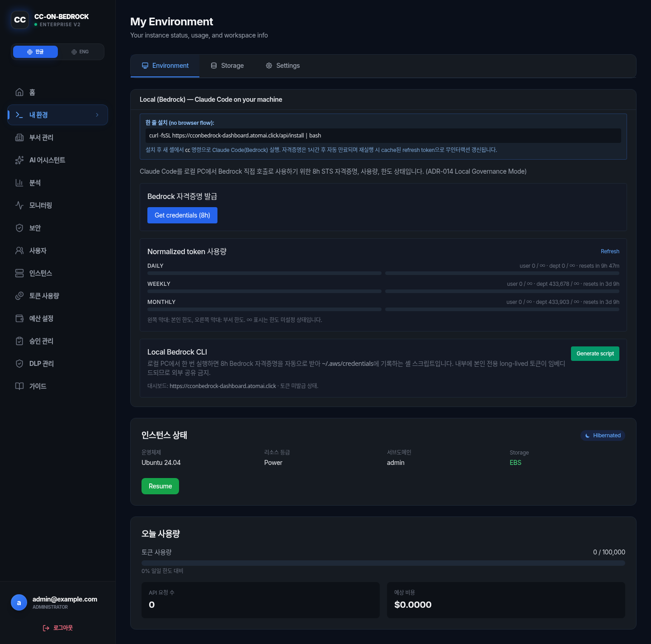
Task: Click the DAILY user usage bar
Action: pyautogui.click(x=264, y=273)
